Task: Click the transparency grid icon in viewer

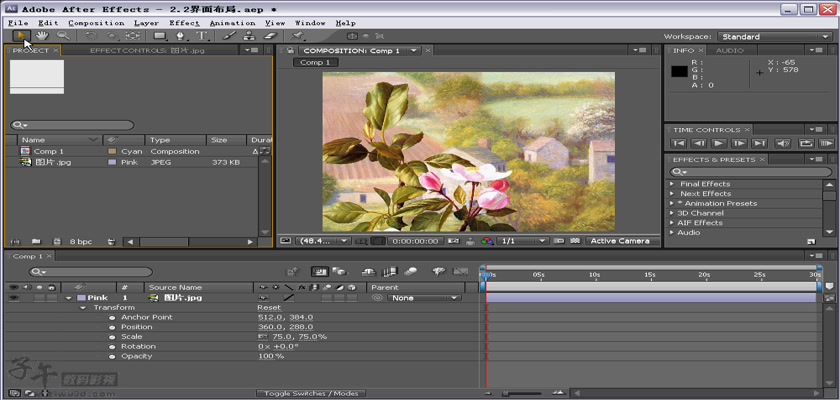Action: [575, 241]
